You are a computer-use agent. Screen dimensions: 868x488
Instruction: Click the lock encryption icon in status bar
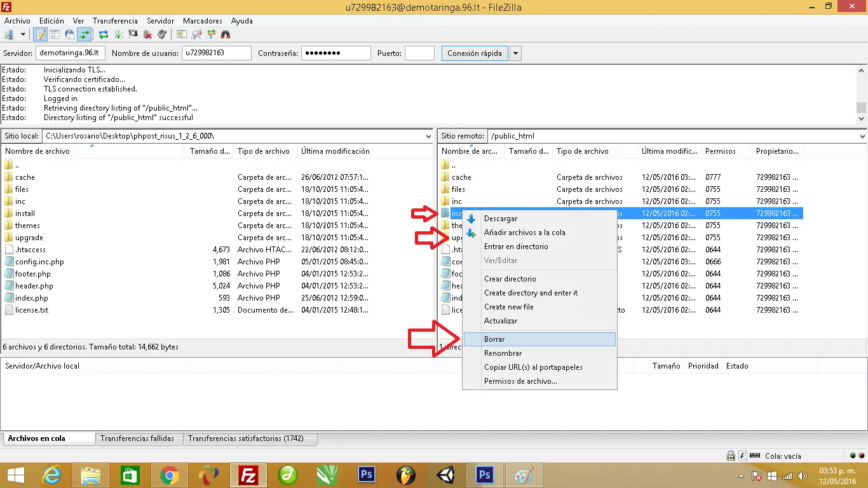pyautogui.click(x=731, y=456)
